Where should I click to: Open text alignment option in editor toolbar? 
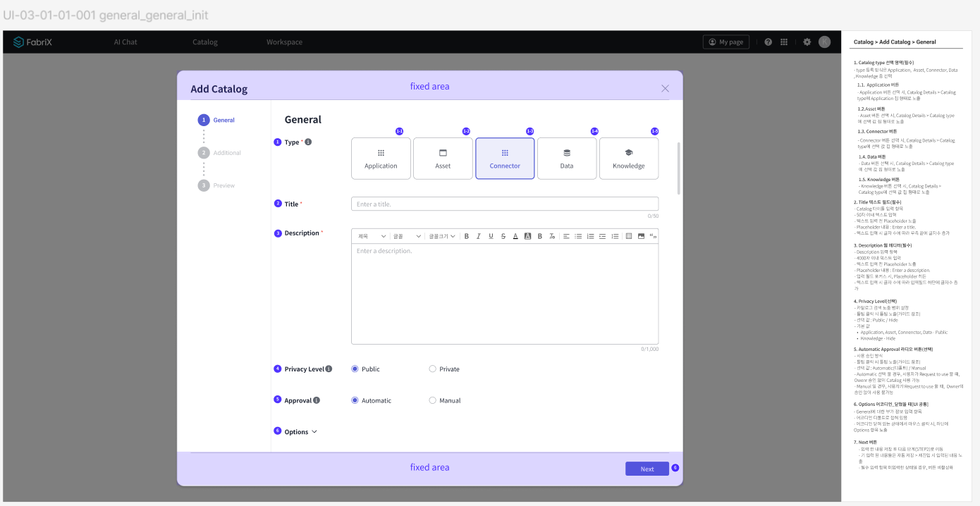(x=566, y=236)
